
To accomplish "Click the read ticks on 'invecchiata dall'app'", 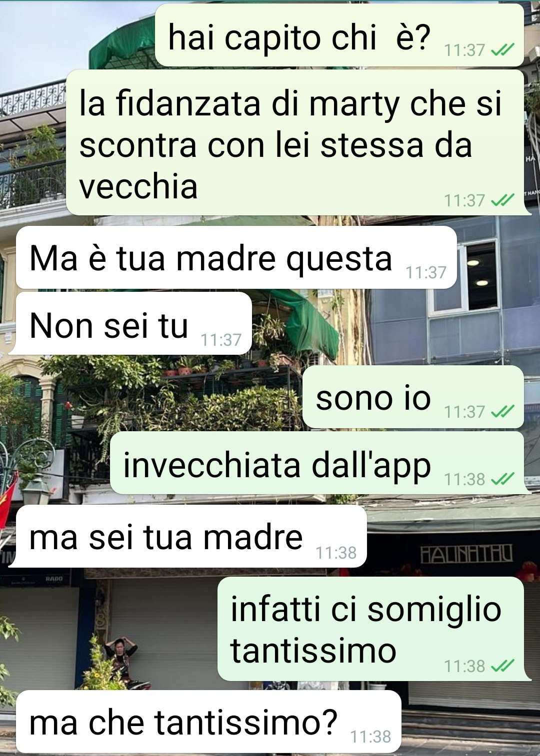I will tap(502, 479).
